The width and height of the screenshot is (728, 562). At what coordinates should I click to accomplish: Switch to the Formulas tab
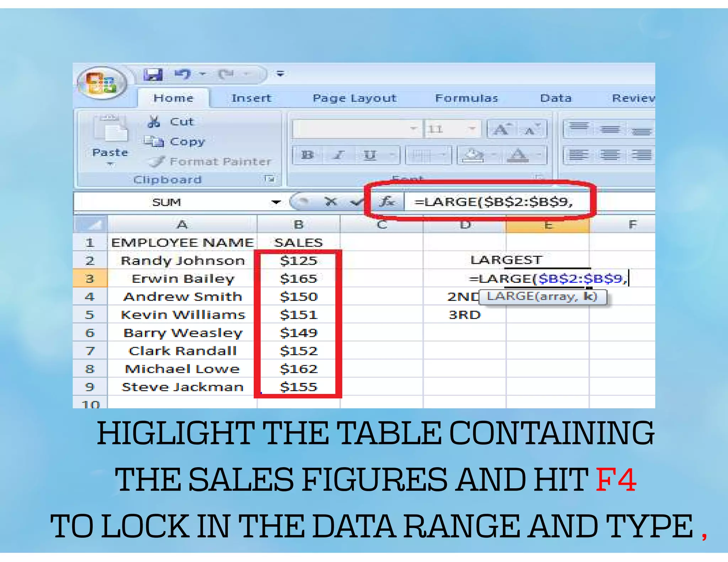466,98
